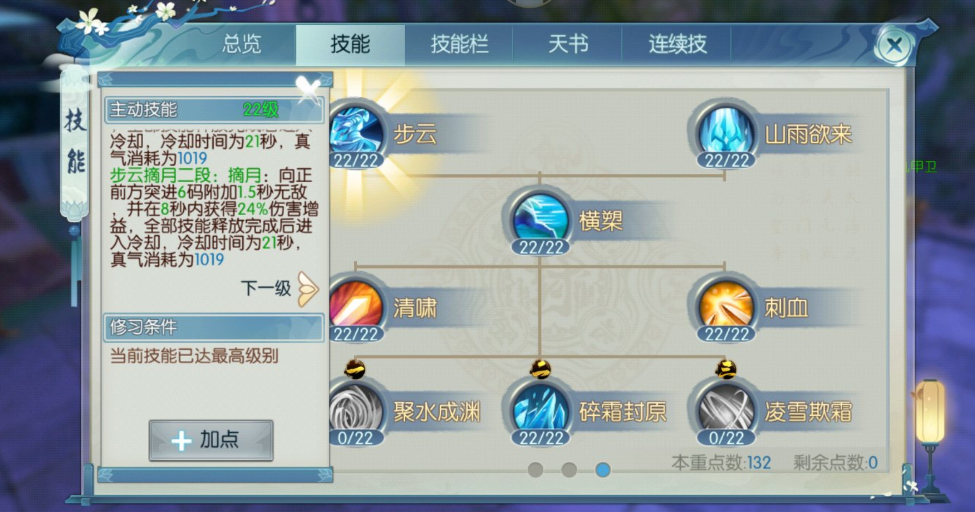Switch to the 技能栏 tab

tap(459, 44)
